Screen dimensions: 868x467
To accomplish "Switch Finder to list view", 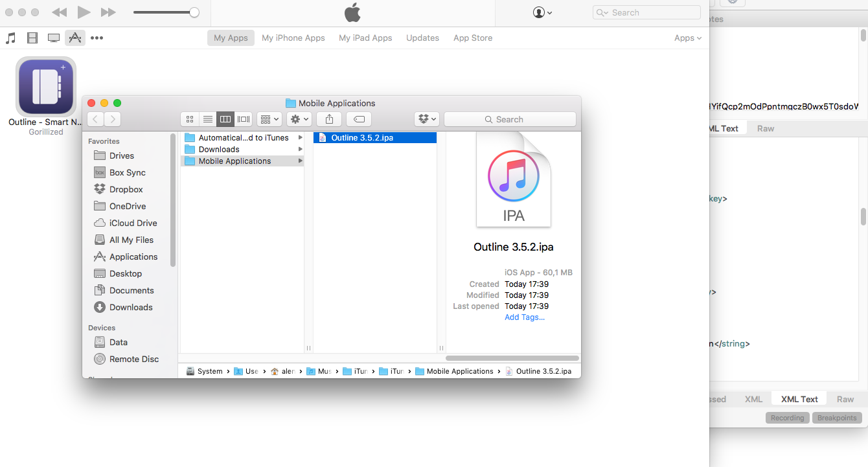I will pyautogui.click(x=208, y=119).
